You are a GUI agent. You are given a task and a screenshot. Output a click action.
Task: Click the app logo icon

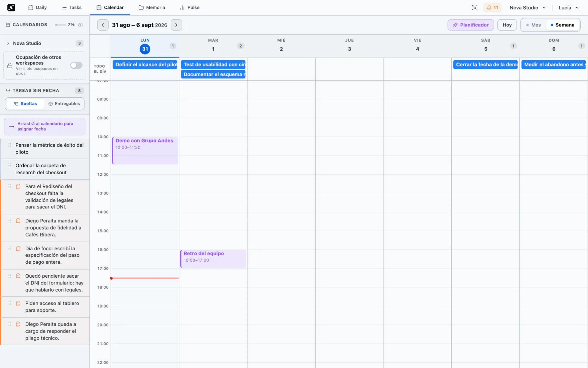[11, 7]
